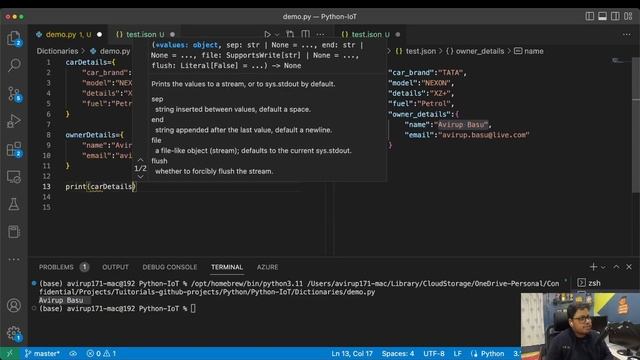Open changes compare icon in editor toolbar

290,34
